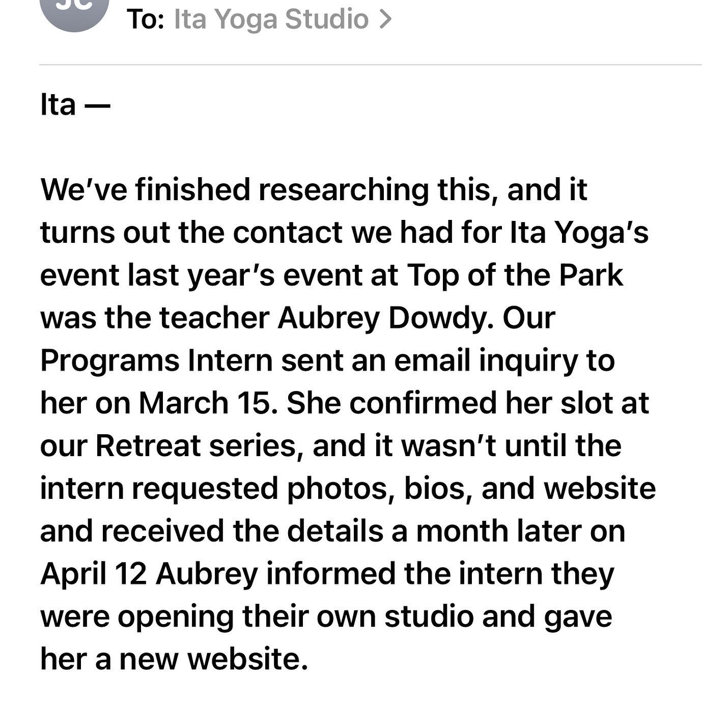Click "Ita Yoga's" in the message body

579,232
